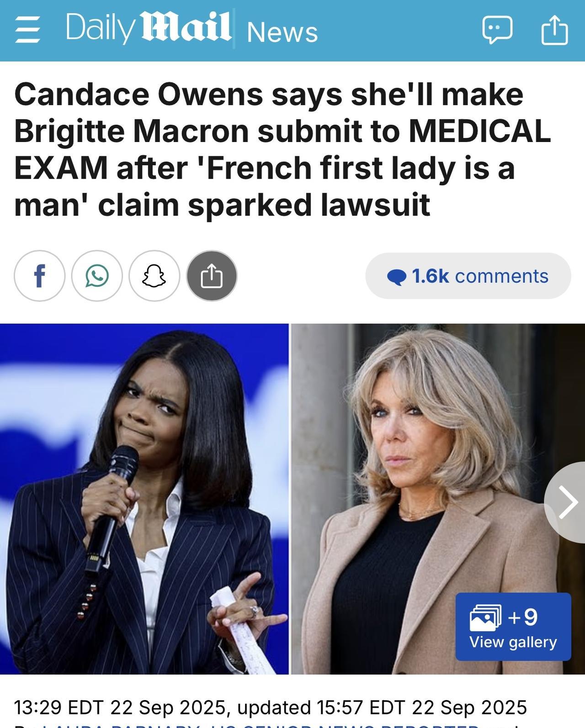Tap the gallery pictures icon
Image resolution: width=585 pixels, height=728 pixels.
(485, 617)
